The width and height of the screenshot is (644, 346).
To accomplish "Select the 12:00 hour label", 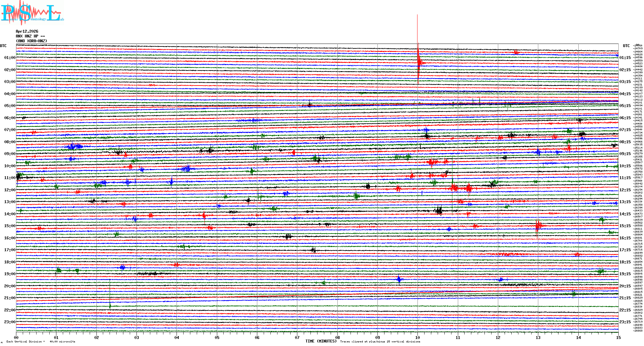I will coord(10,190).
